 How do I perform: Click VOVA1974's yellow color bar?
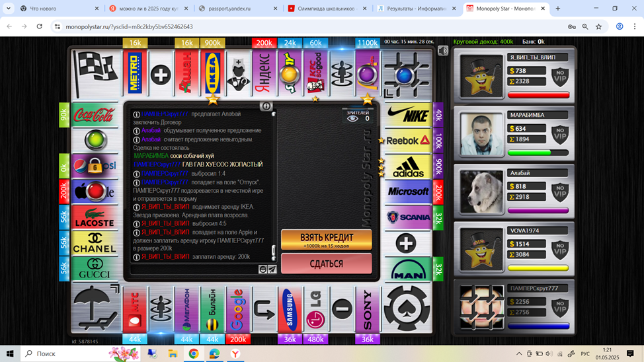click(x=538, y=268)
